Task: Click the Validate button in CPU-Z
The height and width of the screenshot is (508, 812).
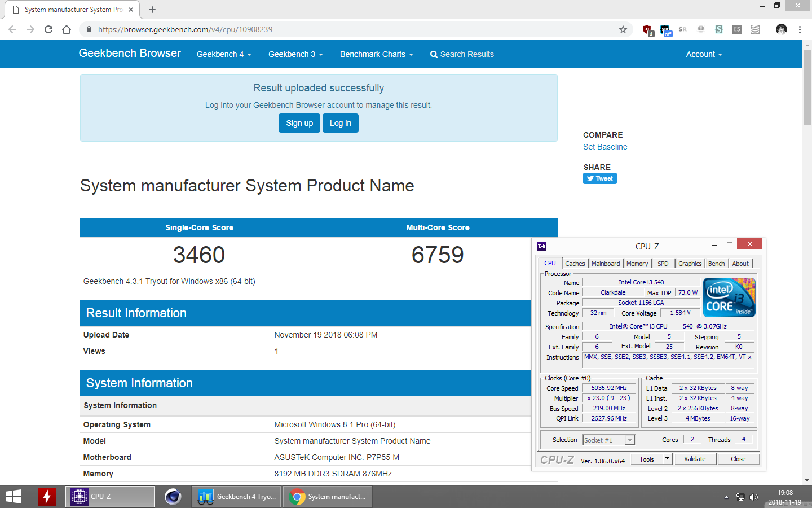Action: tap(695, 459)
